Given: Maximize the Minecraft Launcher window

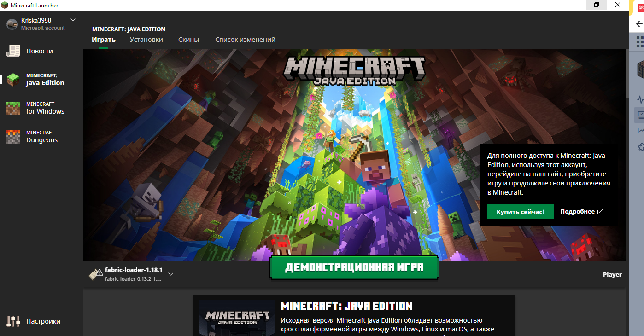Looking at the screenshot, I should pyautogui.click(x=597, y=5).
